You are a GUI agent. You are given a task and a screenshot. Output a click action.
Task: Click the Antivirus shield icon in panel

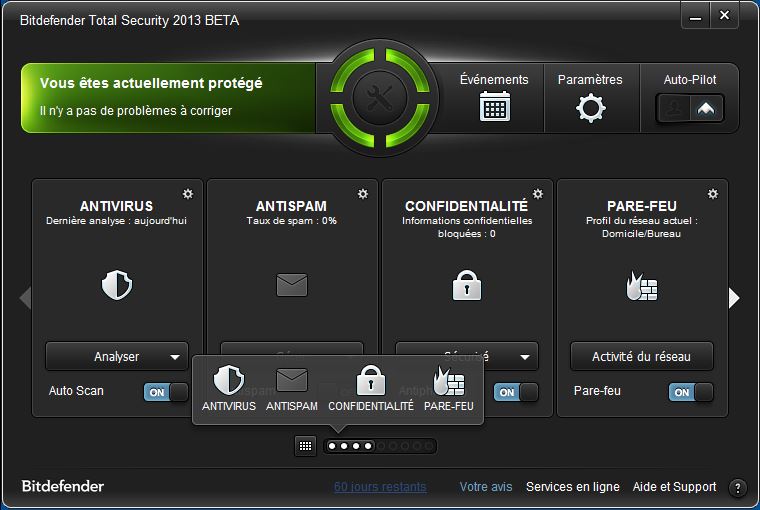117,285
